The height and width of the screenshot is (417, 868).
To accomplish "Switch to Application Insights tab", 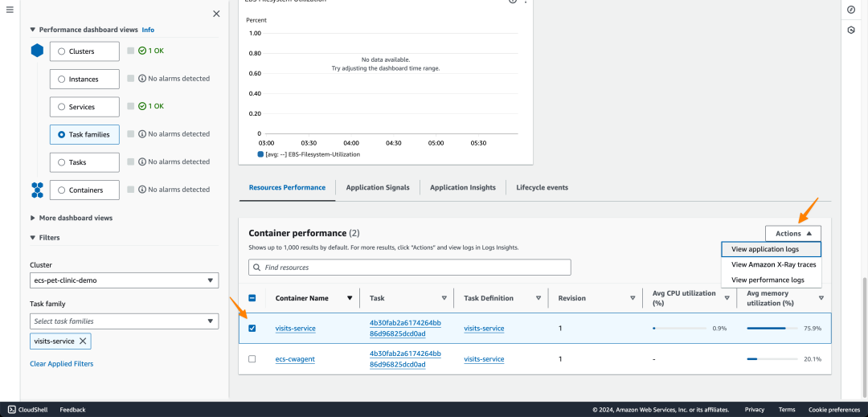I will coord(463,187).
